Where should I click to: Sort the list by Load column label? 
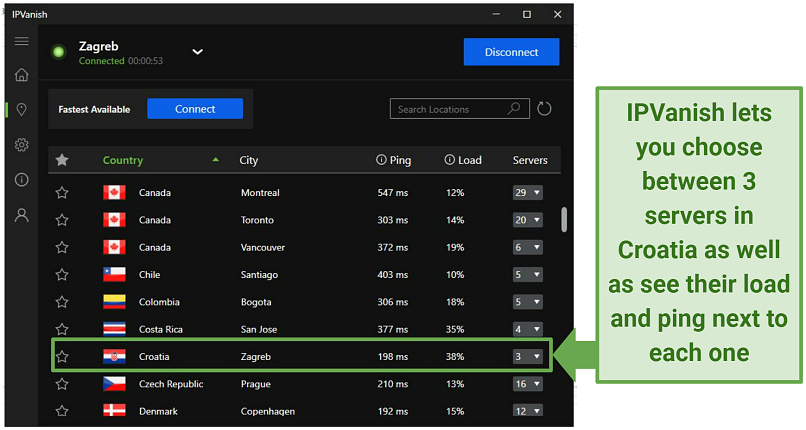click(x=469, y=160)
